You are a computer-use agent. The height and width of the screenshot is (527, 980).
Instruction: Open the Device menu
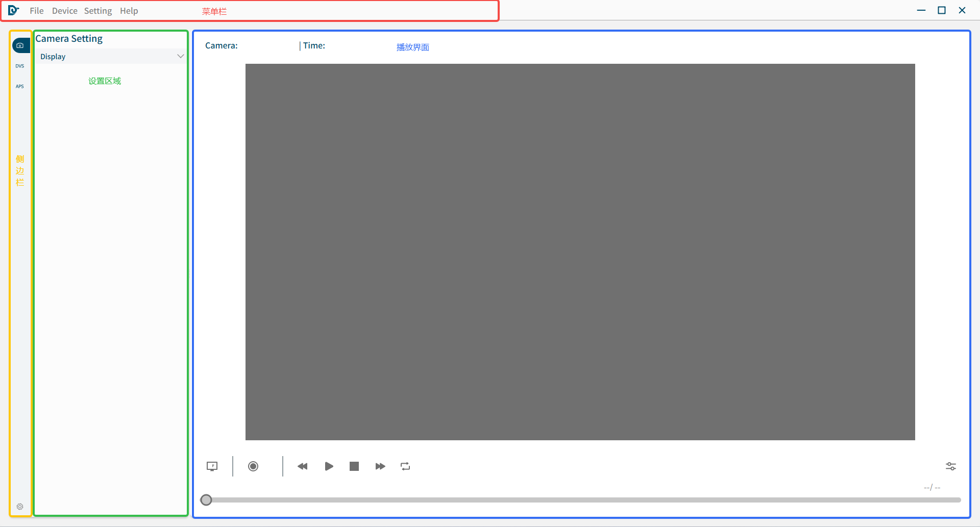coord(65,11)
